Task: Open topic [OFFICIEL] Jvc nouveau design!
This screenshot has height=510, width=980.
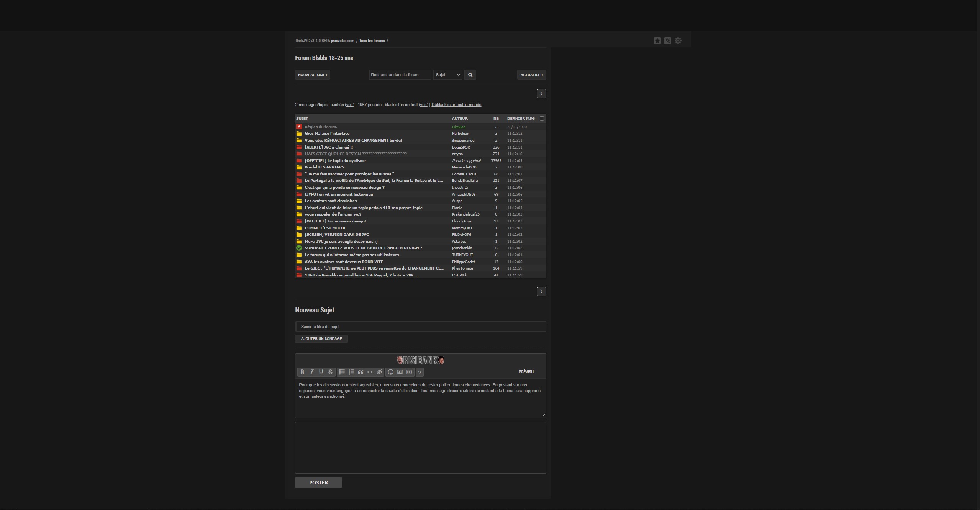Action: 335,221
